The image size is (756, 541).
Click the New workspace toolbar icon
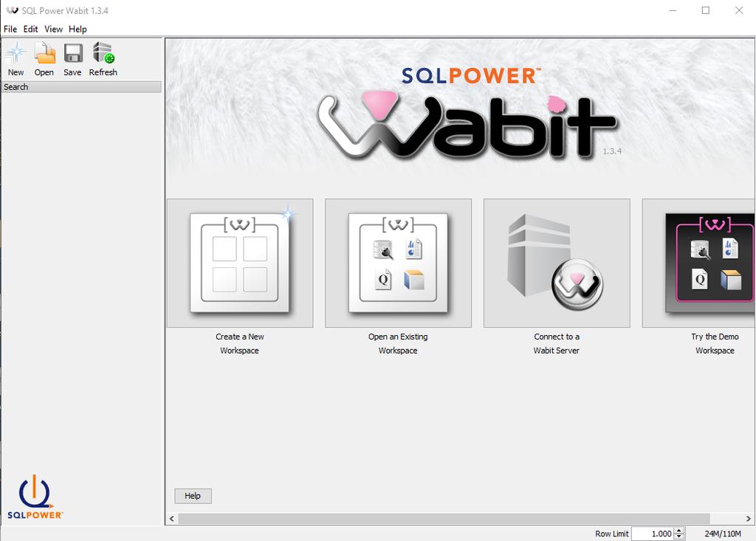(16, 53)
